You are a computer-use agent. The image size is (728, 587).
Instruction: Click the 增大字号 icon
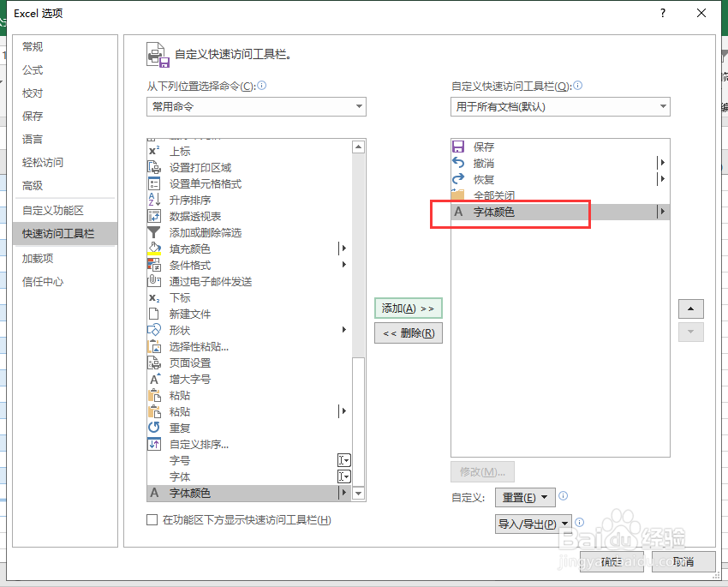[155, 379]
